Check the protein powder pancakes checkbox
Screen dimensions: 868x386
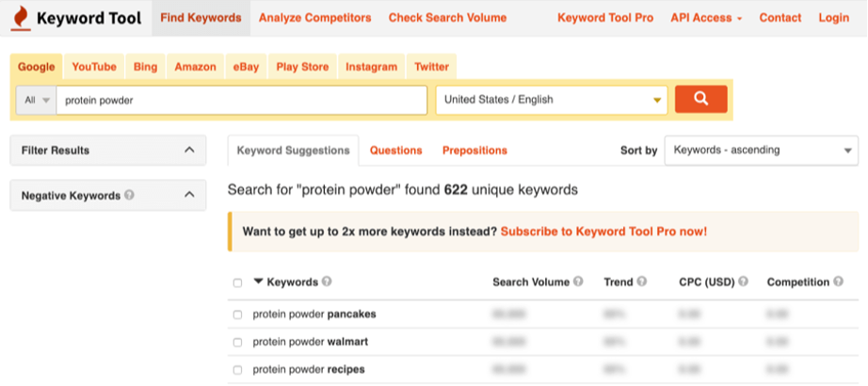(237, 314)
